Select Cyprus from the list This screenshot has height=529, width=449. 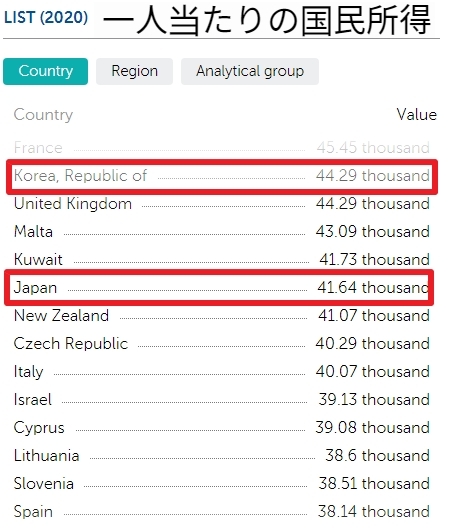click(222, 428)
